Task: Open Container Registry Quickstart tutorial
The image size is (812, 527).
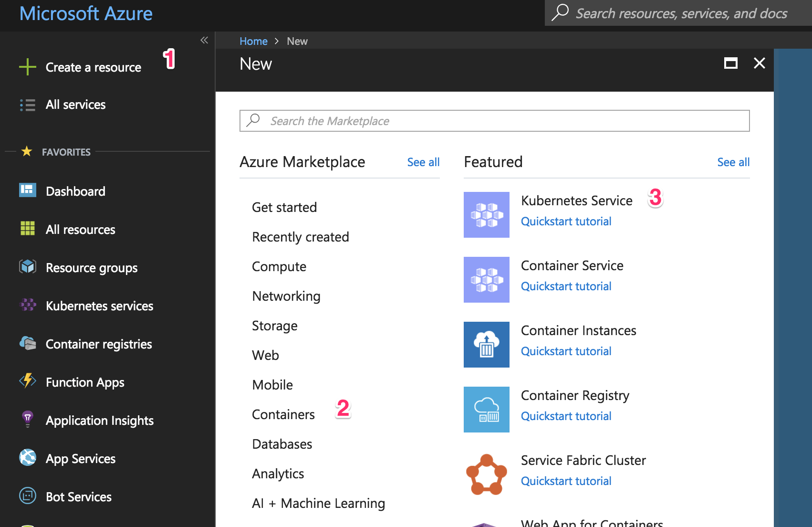Action: coord(566,416)
